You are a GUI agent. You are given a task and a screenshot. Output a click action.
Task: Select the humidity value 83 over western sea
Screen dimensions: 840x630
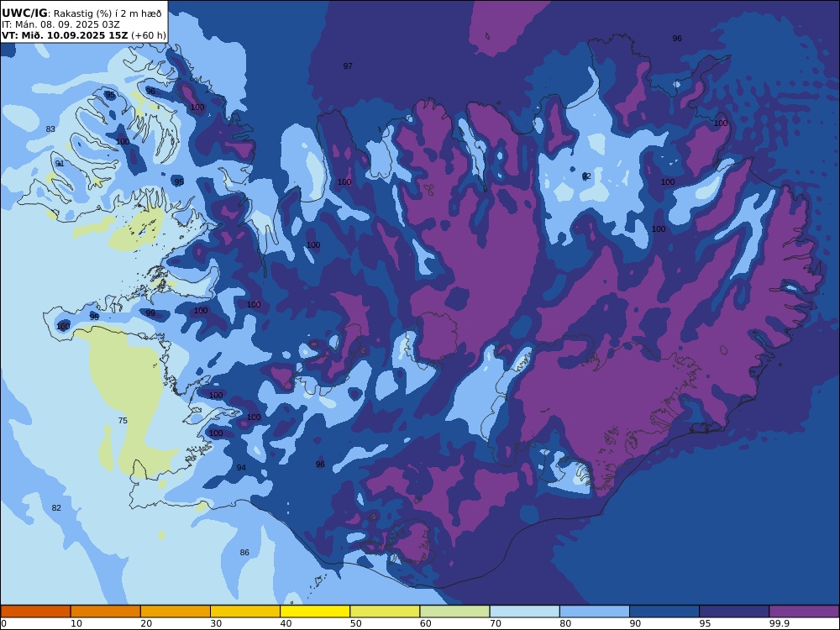[50, 129]
